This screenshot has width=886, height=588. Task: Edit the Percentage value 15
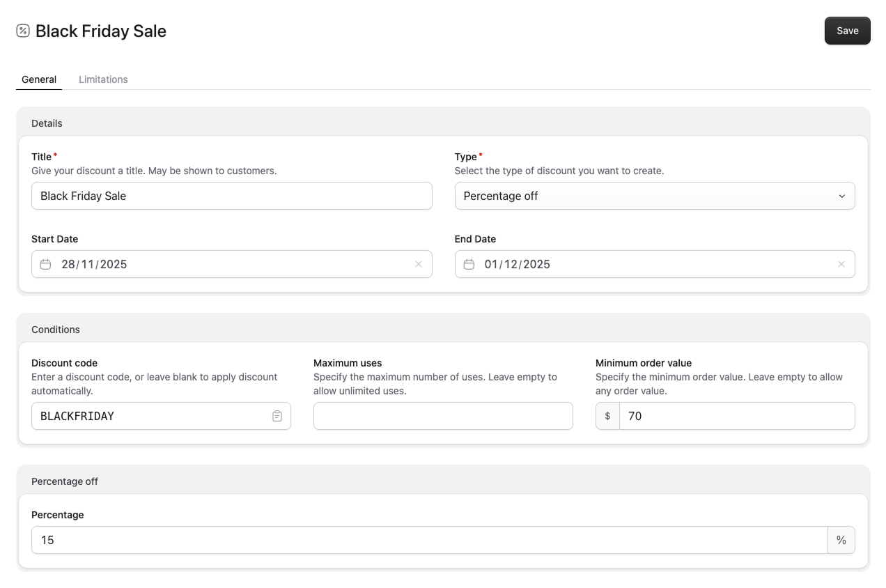(430, 540)
